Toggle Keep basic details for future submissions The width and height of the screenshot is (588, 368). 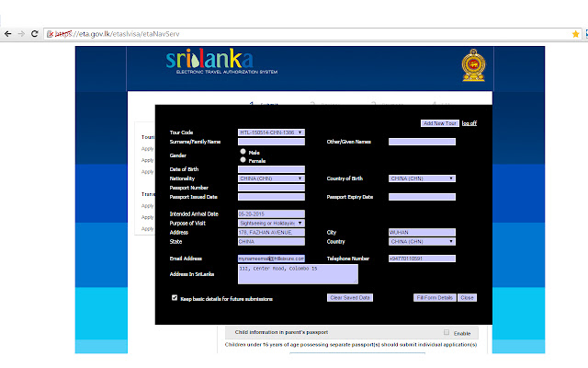point(175,298)
